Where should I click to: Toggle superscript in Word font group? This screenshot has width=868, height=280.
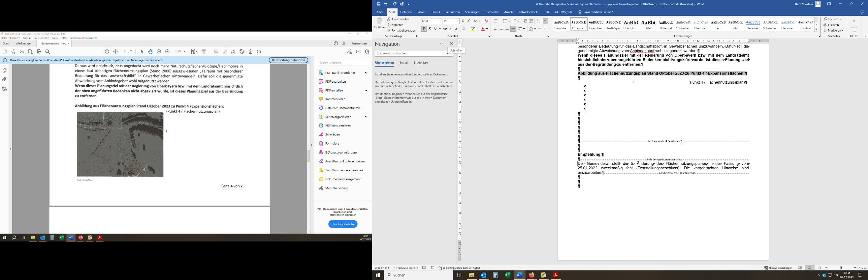(x=457, y=29)
